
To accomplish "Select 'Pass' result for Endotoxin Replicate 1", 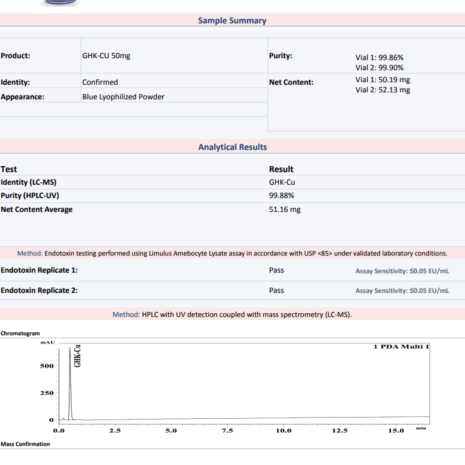I will click(277, 270).
